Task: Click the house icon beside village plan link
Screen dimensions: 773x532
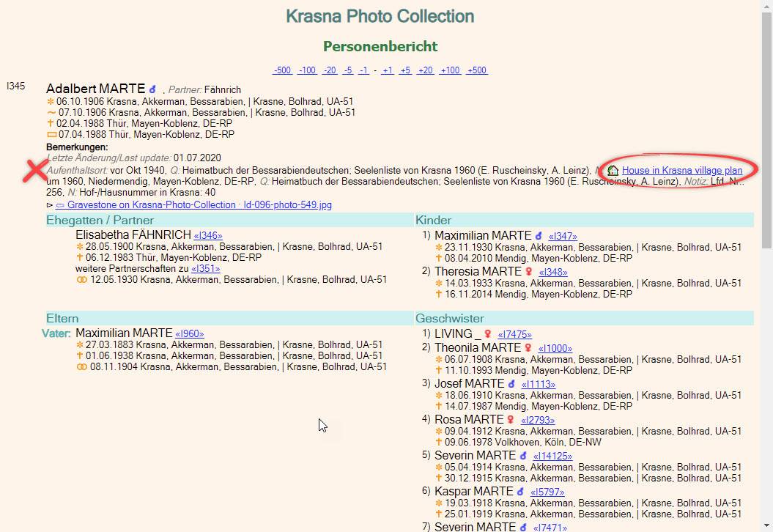Action: pos(613,171)
